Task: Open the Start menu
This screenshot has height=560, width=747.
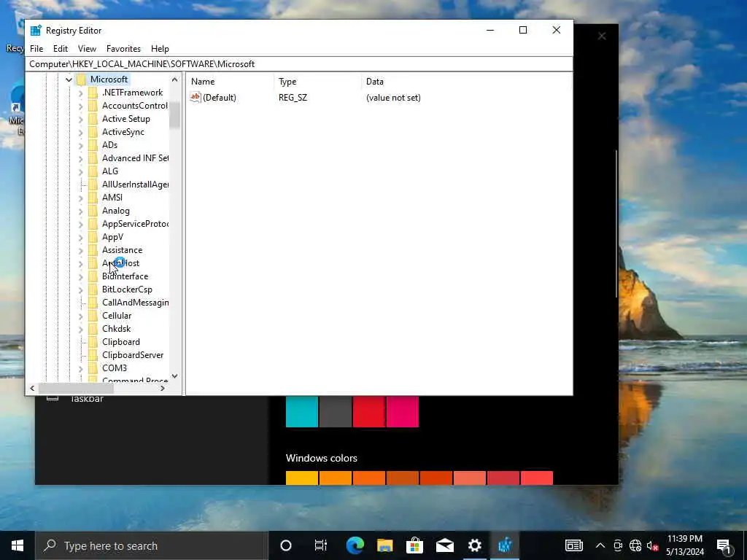Action: click(18, 545)
